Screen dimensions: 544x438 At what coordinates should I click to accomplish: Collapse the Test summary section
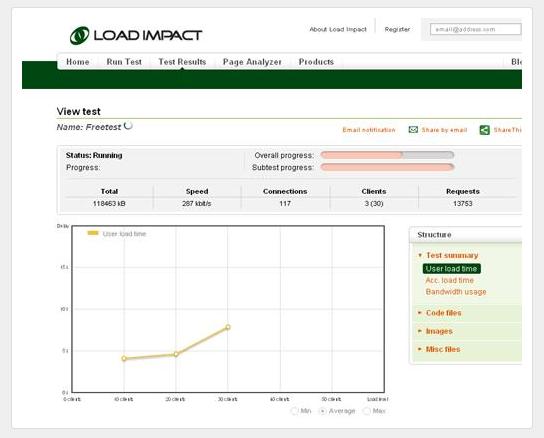(420, 255)
